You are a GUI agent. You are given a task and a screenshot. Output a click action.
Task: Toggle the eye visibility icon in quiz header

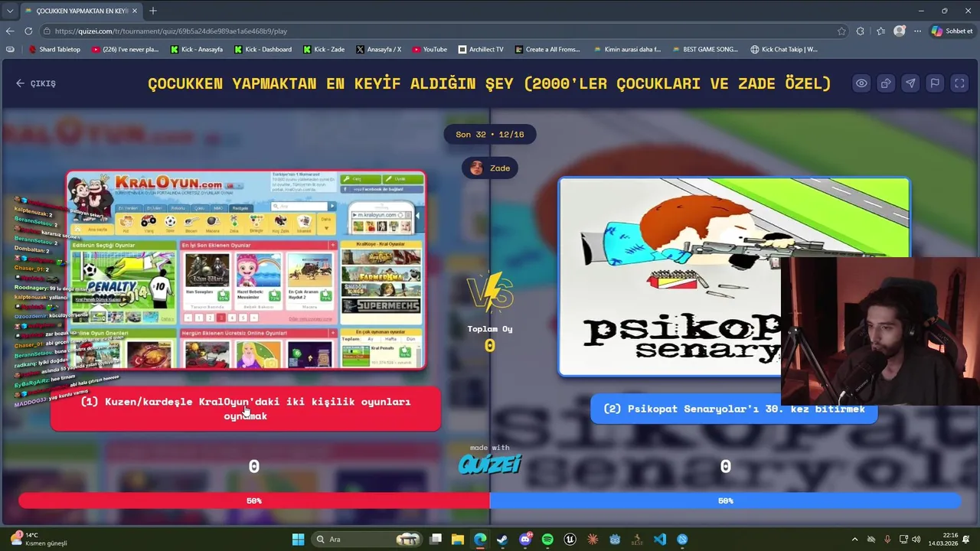861,83
